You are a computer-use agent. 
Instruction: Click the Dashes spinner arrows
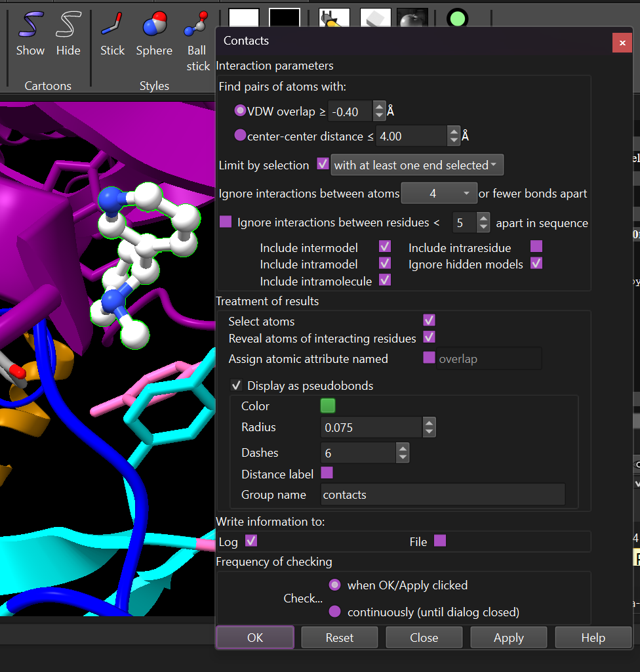click(403, 452)
